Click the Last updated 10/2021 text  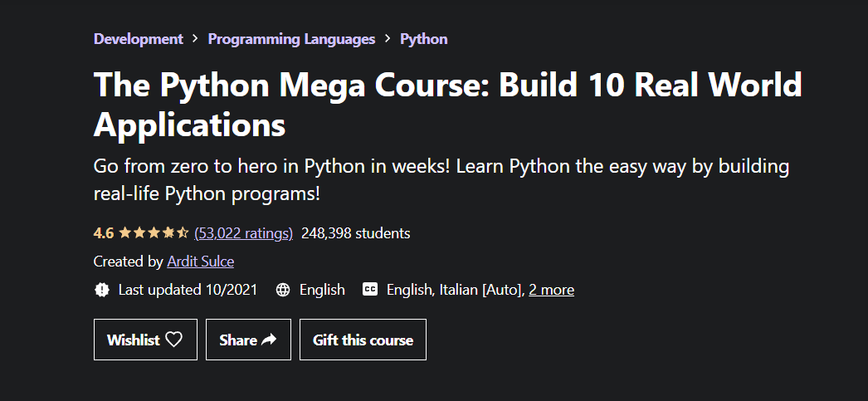coord(188,290)
